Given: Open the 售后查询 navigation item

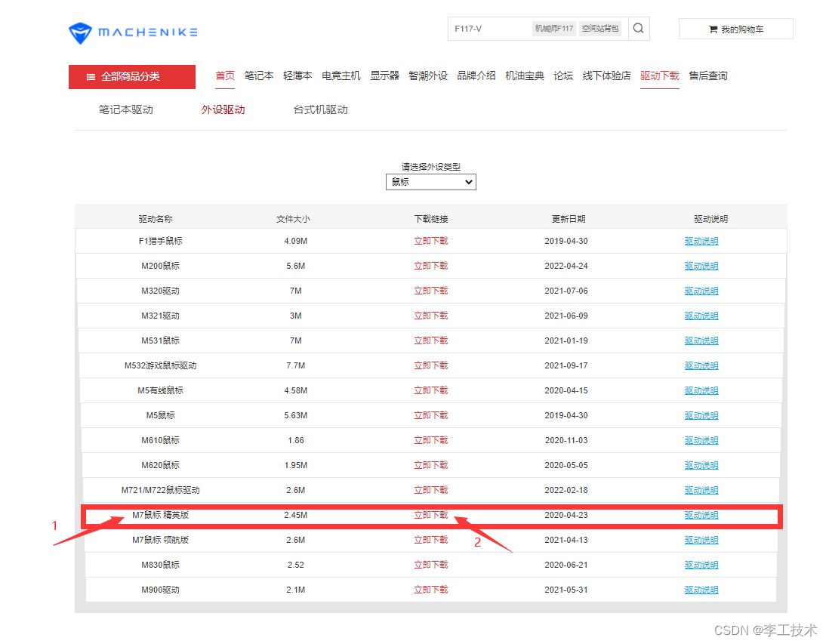Looking at the screenshot, I should tap(708, 75).
